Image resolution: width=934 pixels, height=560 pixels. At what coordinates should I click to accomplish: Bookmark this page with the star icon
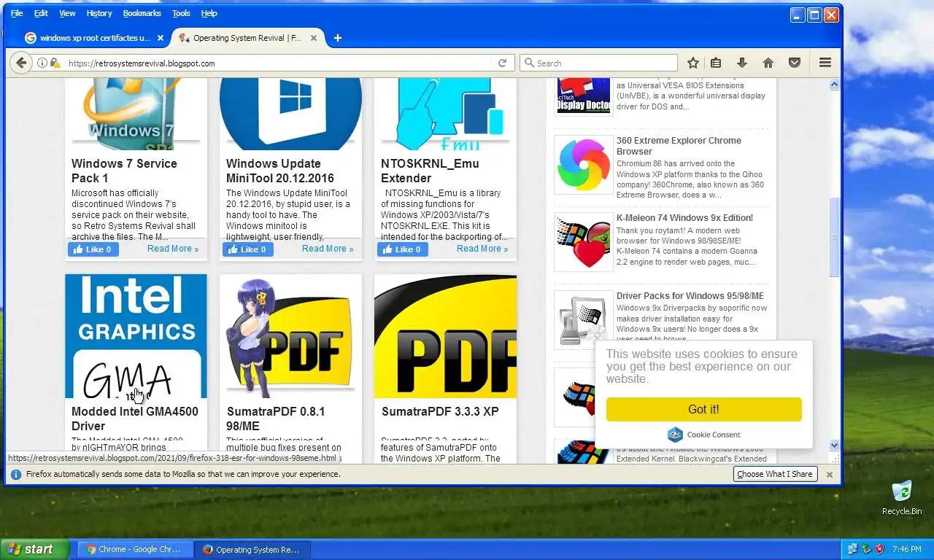[693, 63]
